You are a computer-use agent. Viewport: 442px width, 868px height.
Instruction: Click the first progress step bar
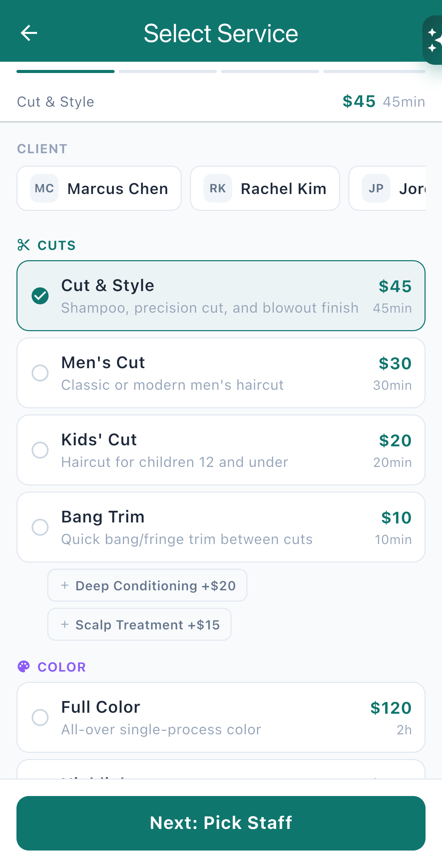65,72
